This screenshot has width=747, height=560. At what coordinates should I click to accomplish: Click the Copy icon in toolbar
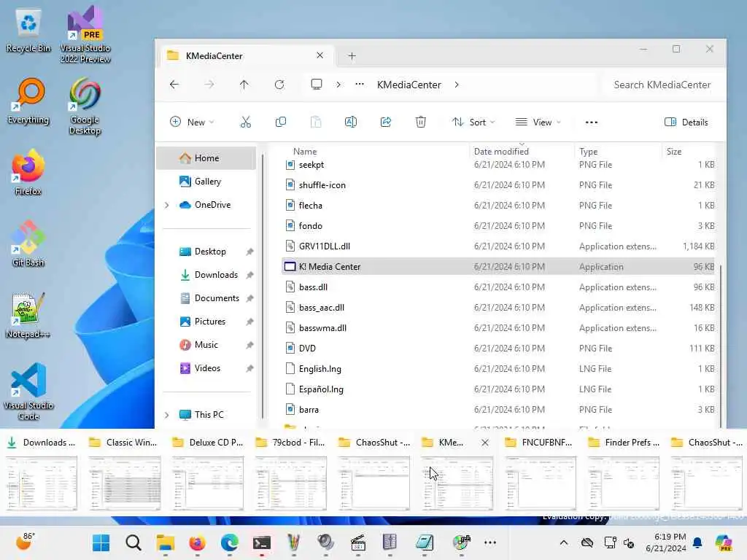pos(281,122)
